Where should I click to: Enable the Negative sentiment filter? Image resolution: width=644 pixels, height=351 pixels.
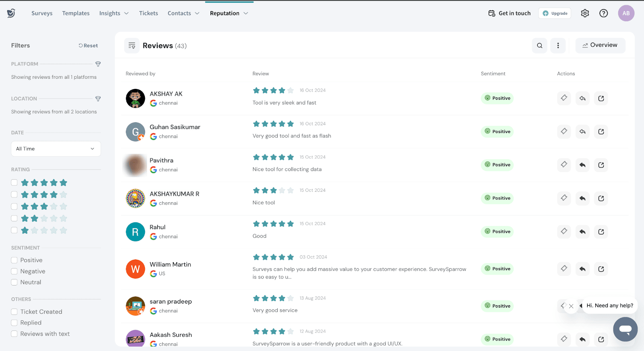[14, 271]
